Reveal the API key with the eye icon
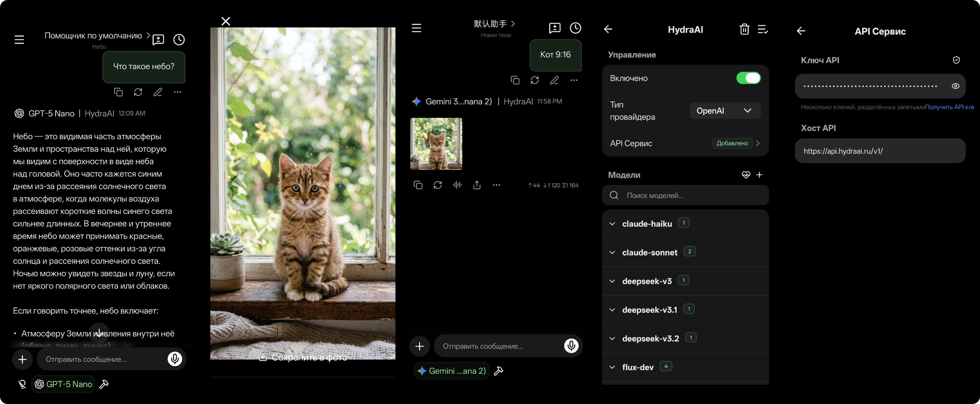The width and height of the screenshot is (980, 404). [x=955, y=86]
